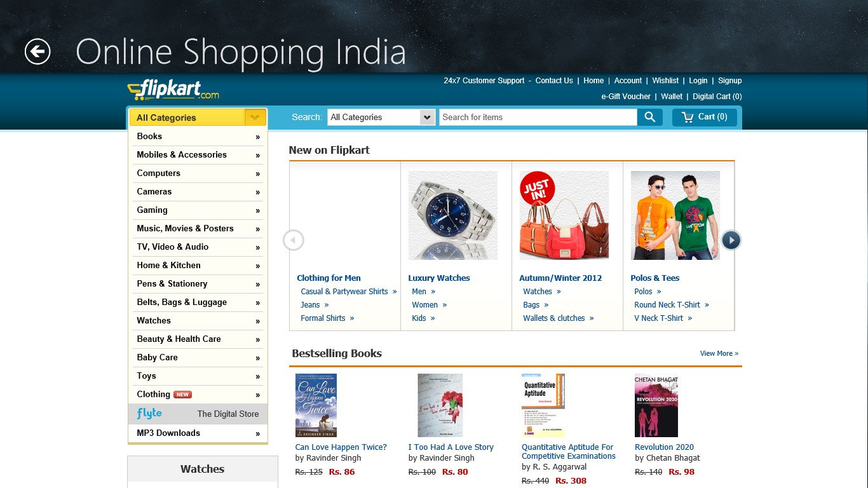Open Luxury Watches heading link
The width and height of the screenshot is (868, 488).
click(439, 278)
